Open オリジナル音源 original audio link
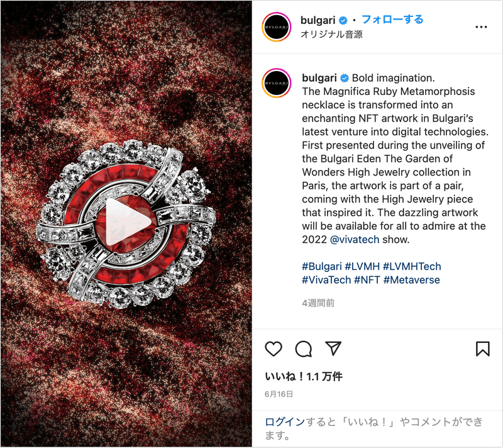The width and height of the screenshot is (503, 448). [x=331, y=35]
